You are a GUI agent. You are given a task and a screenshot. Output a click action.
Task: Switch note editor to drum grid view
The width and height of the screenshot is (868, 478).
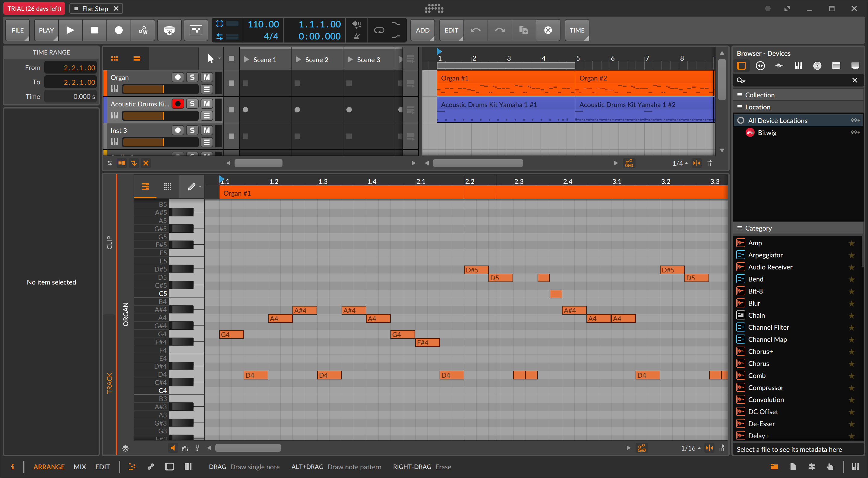tap(167, 186)
